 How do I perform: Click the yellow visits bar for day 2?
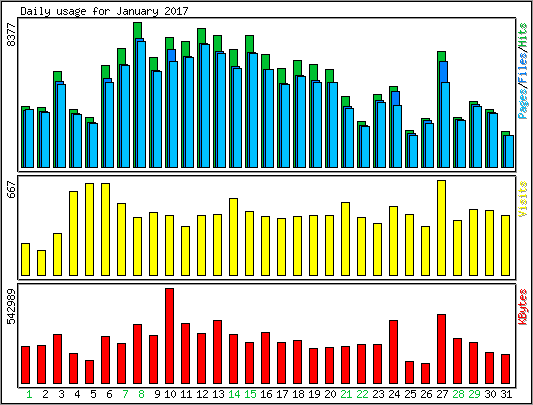click(41, 263)
